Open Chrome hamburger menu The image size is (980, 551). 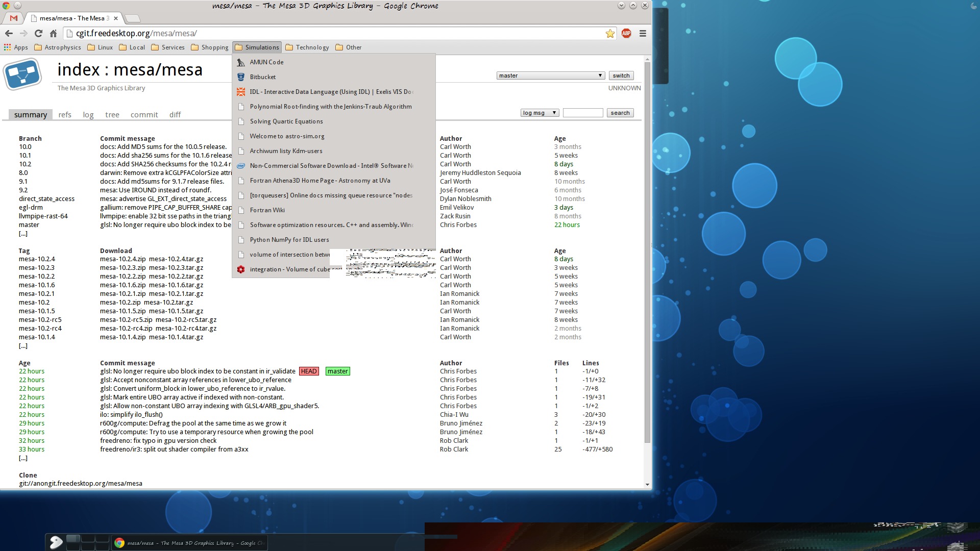643,33
